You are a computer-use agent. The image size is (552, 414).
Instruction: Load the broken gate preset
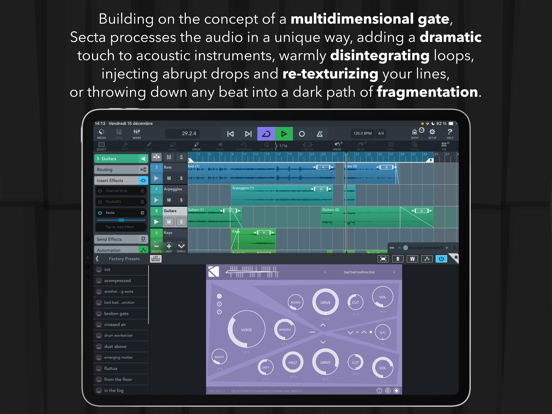pyautogui.click(x=121, y=313)
